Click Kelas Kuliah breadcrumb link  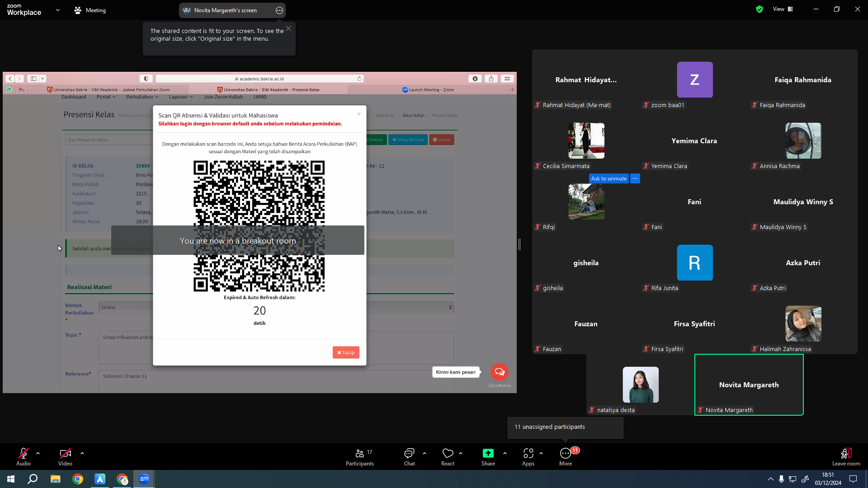click(414, 115)
